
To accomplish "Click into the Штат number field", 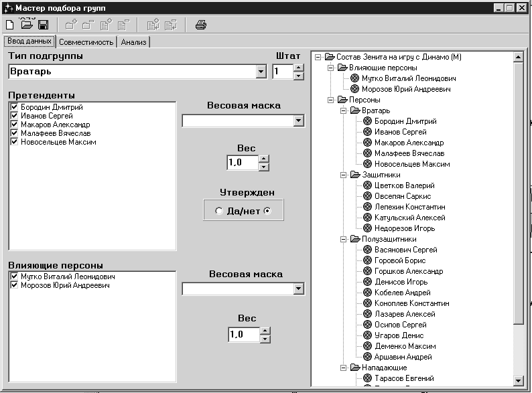I will click(283, 72).
